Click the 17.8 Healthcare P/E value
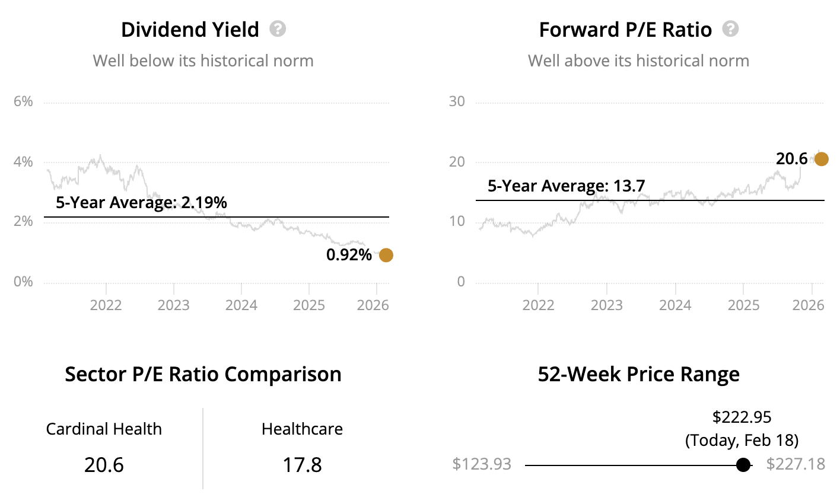The width and height of the screenshot is (840, 504). click(x=302, y=465)
